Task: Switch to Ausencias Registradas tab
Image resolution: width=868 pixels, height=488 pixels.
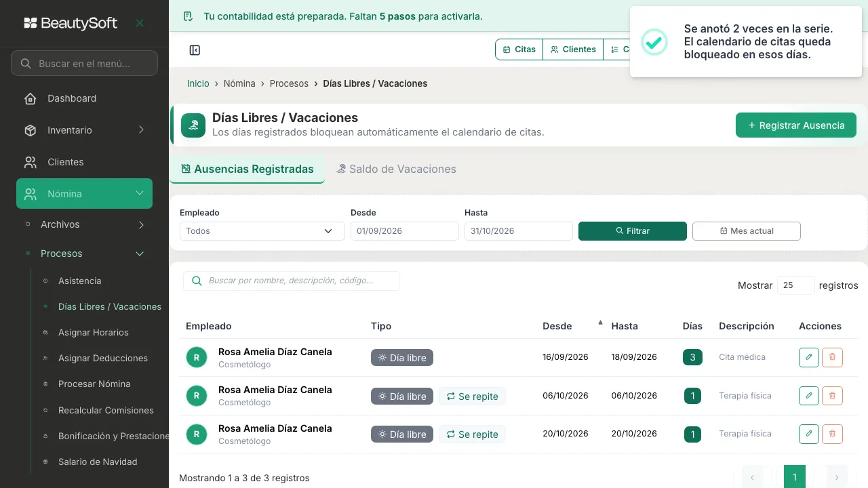Action: coord(247,169)
